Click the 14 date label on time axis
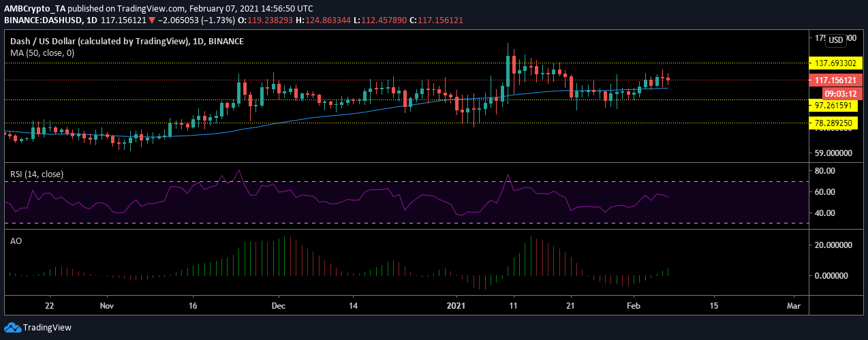Viewport: 868px width, 340px height. (353, 305)
